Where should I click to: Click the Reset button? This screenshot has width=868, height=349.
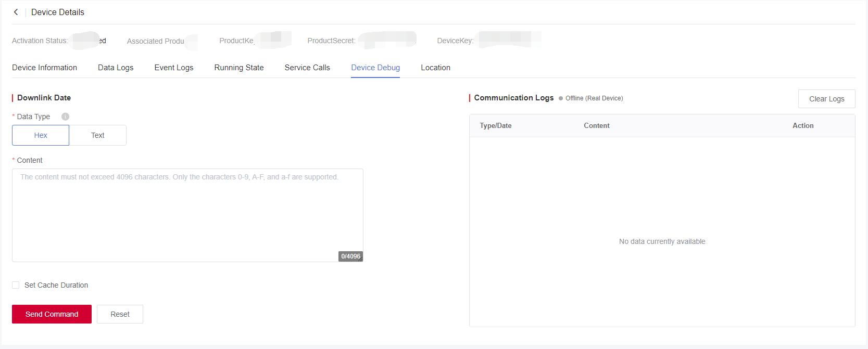click(120, 314)
